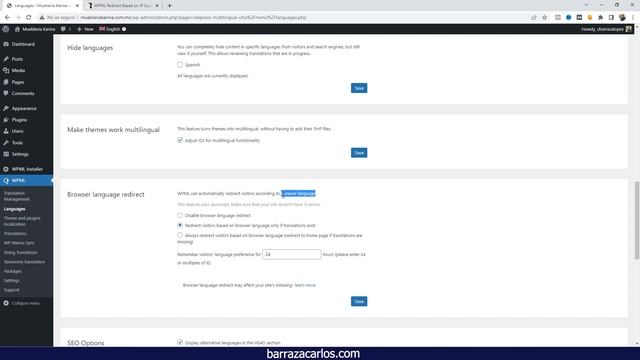640x360 pixels.
Task: Open the Chrome three-dot menu
Action: click(x=633, y=18)
